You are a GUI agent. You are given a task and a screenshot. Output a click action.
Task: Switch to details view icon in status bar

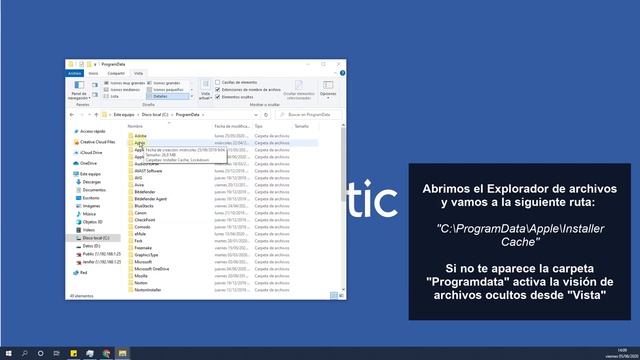(x=334, y=296)
